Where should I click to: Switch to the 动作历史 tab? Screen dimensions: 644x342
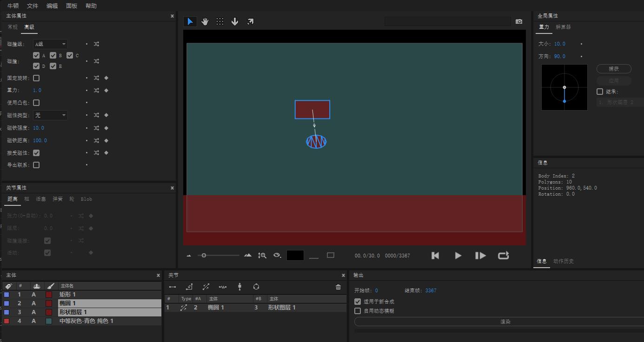pos(564,261)
